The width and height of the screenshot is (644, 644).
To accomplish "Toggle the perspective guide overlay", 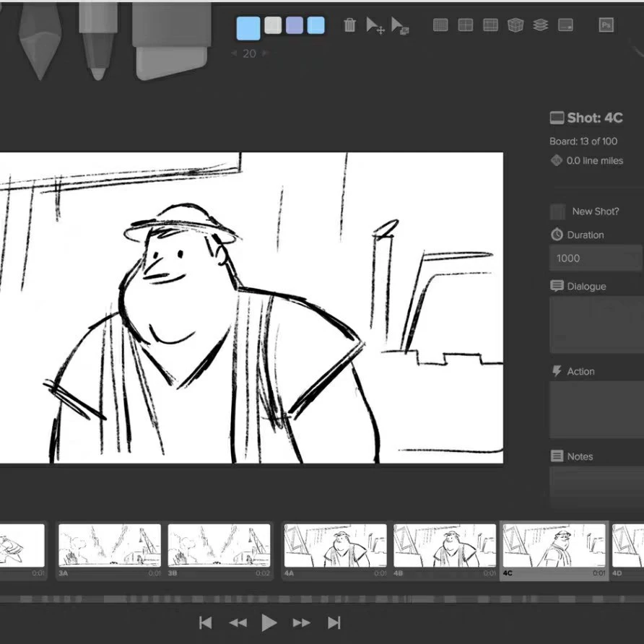I will click(514, 25).
